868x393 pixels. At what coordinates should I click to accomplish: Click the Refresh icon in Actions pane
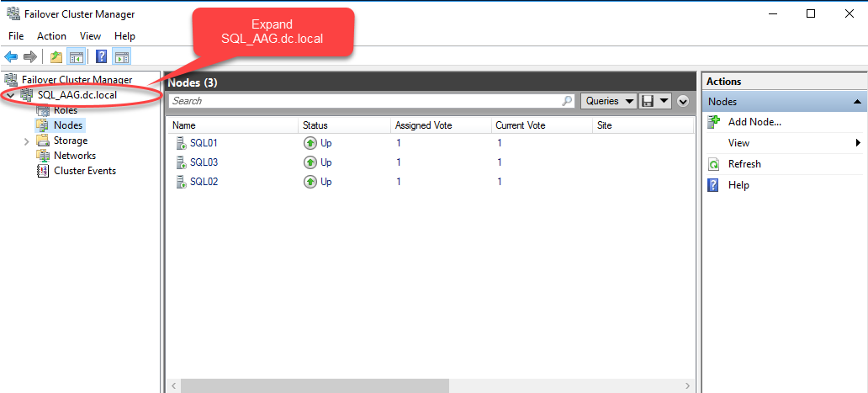pos(713,164)
